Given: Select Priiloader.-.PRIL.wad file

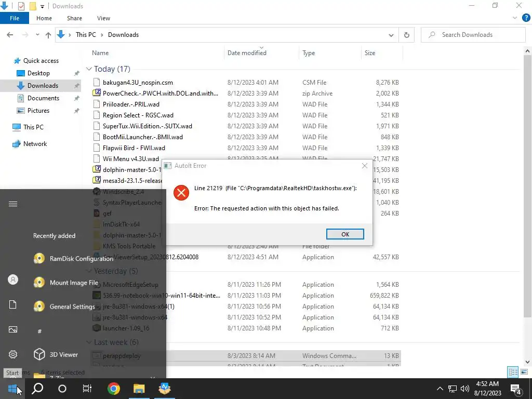Looking at the screenshot, I should point(131,104).
